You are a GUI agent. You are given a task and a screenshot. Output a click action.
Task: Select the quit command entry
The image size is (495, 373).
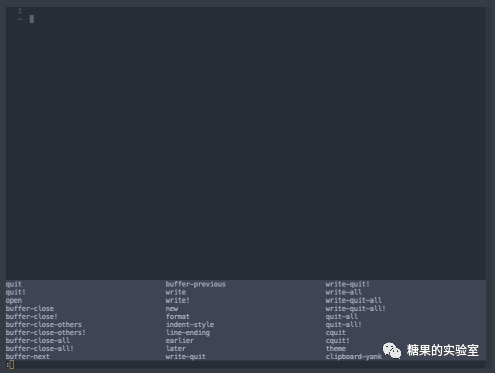click(x=14, y=284)
